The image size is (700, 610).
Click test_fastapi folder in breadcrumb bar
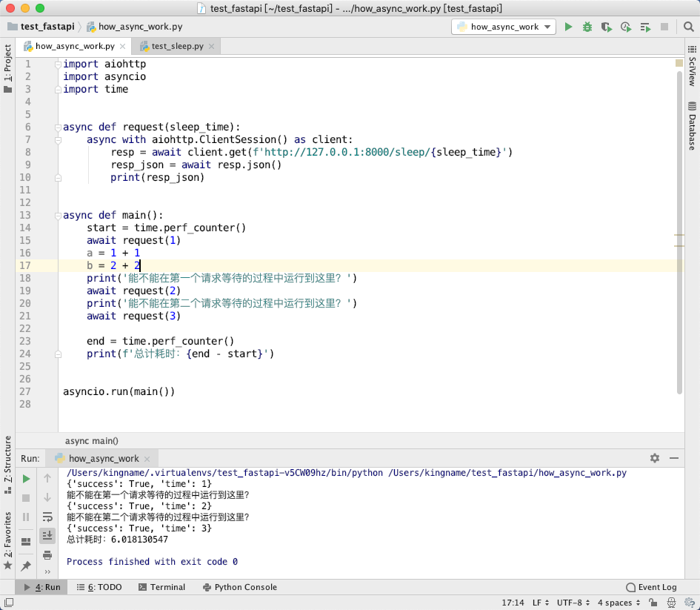[41, 27]
